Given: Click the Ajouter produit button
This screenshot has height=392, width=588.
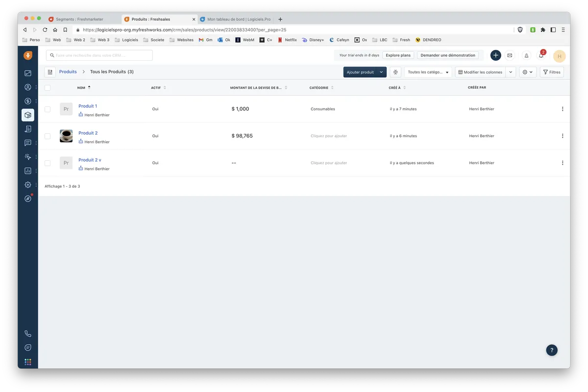Looking at the screenshot, I should click(x=360, y=72).
